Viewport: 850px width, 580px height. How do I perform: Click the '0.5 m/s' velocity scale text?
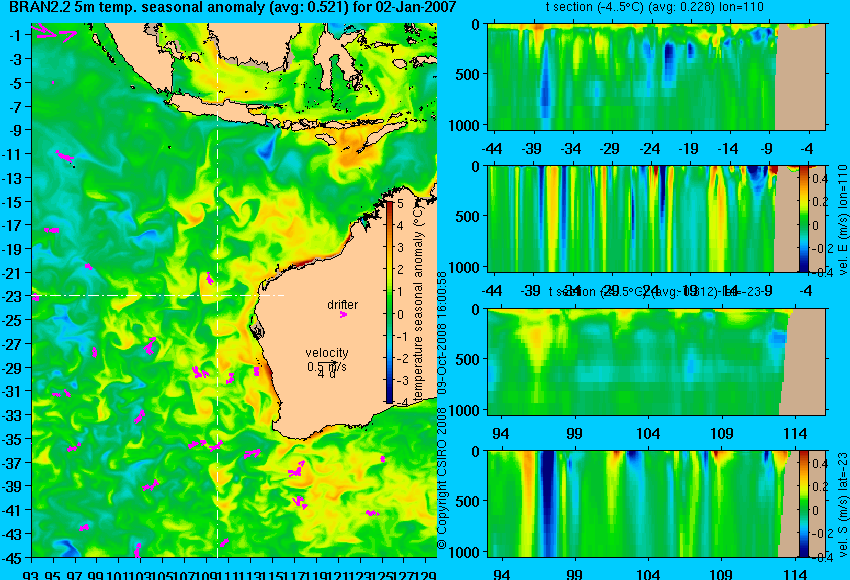pyautogui.click(x=327, y=367)
